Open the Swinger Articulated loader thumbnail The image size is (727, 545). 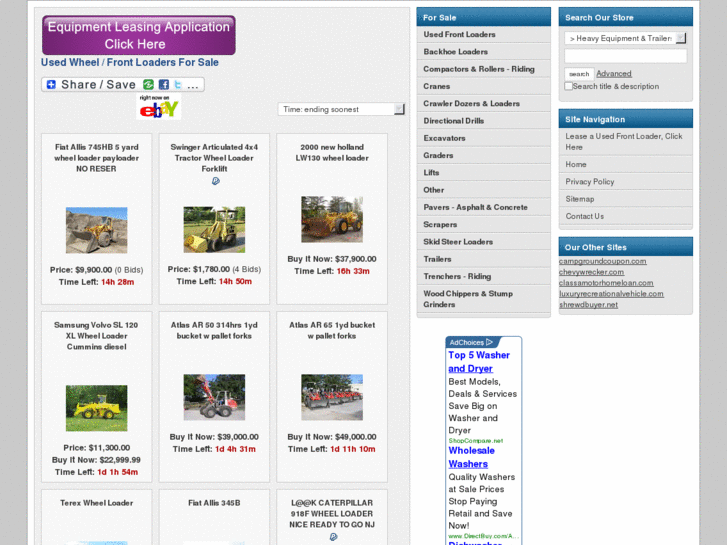pyautogui.click(x=214, y=230)
